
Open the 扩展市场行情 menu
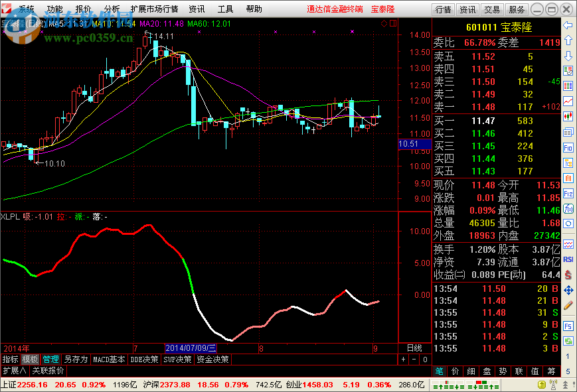[154, 9]
